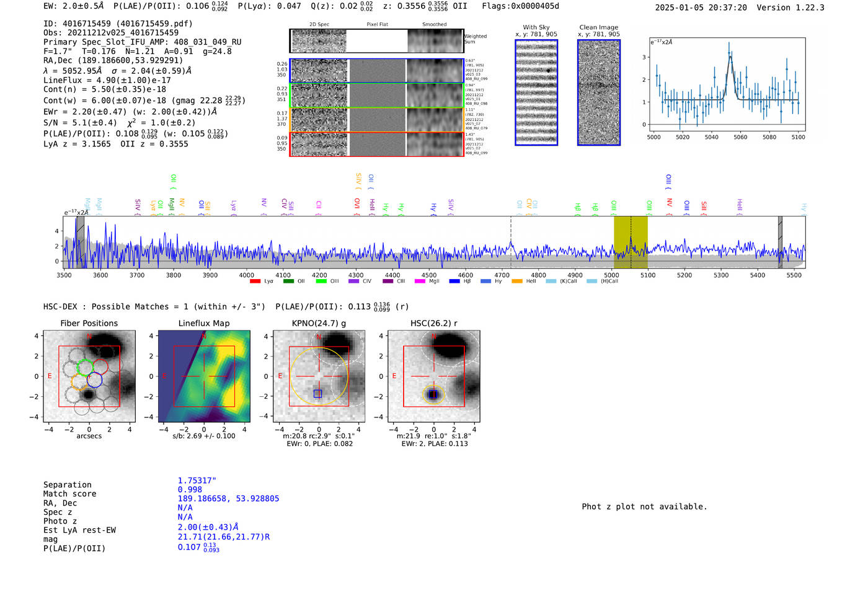Viewport: 868px width, 591px height.
Task: Click the "EWr: 2, PLAE: 0.113" caption
Action: (x=435, y=444)
